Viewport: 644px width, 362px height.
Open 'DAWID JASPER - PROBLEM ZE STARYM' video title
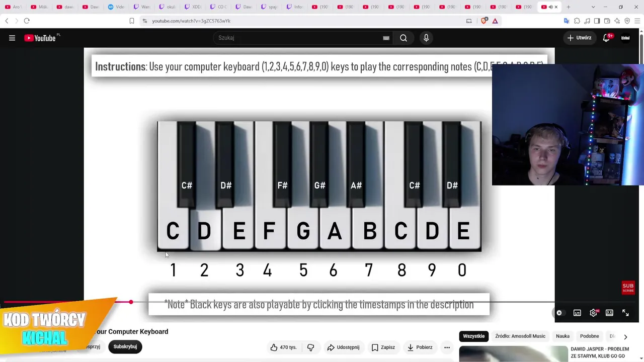click(x=600, y=352)
